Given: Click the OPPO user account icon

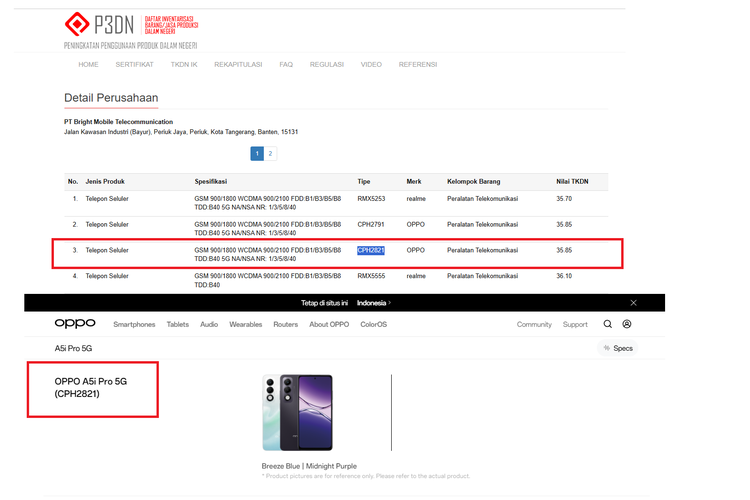Looking at the screenshot, I should point(627,324).
